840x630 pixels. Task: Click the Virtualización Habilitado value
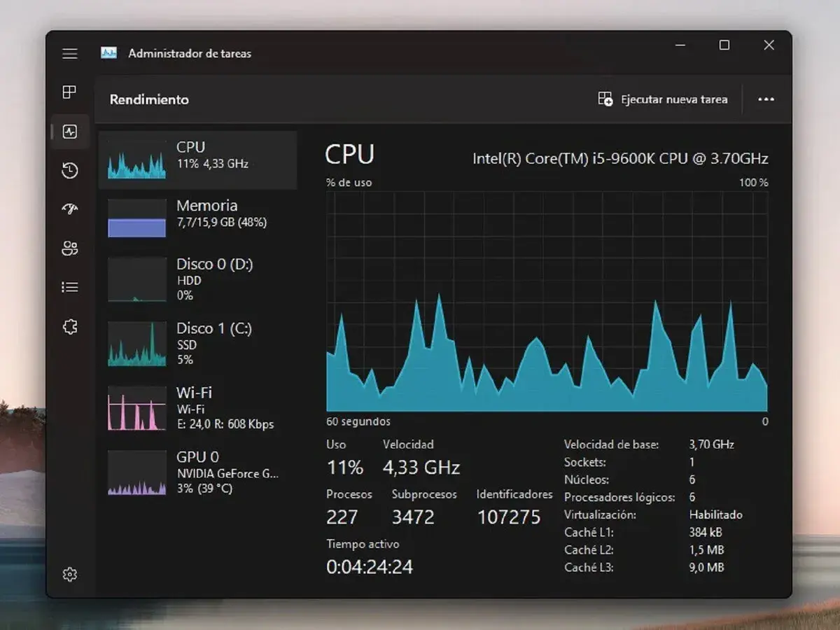pyautogui.click(x=715, y=514)
